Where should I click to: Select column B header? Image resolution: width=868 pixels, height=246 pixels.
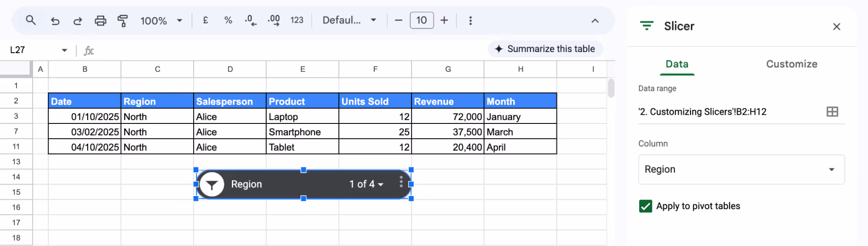tap(85, 69)
